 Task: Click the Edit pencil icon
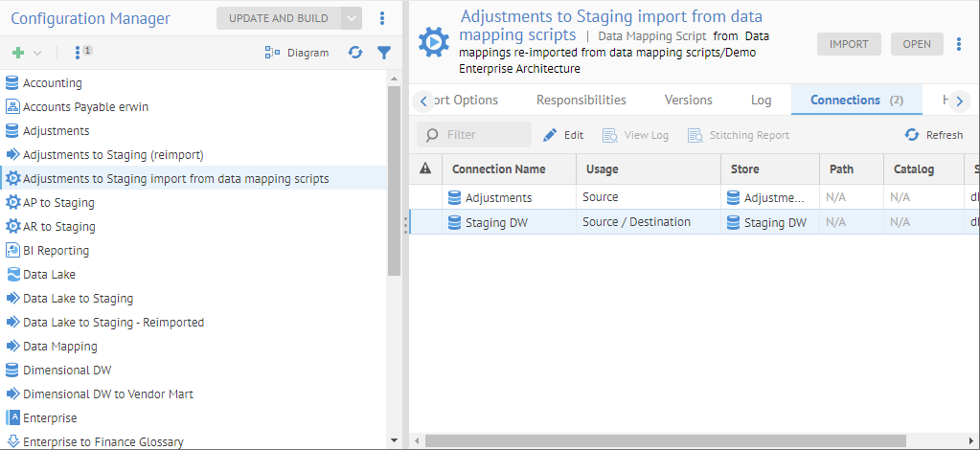(x=550, y=135)
